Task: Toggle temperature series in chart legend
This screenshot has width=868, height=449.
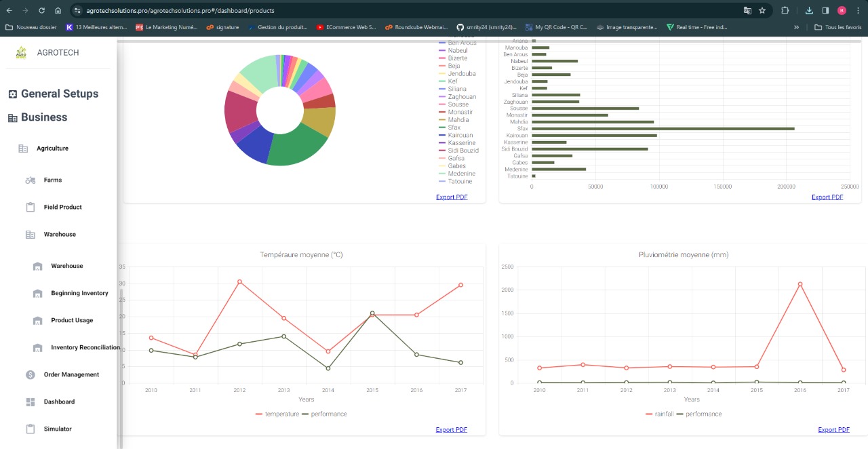Action: click(277, 414)
